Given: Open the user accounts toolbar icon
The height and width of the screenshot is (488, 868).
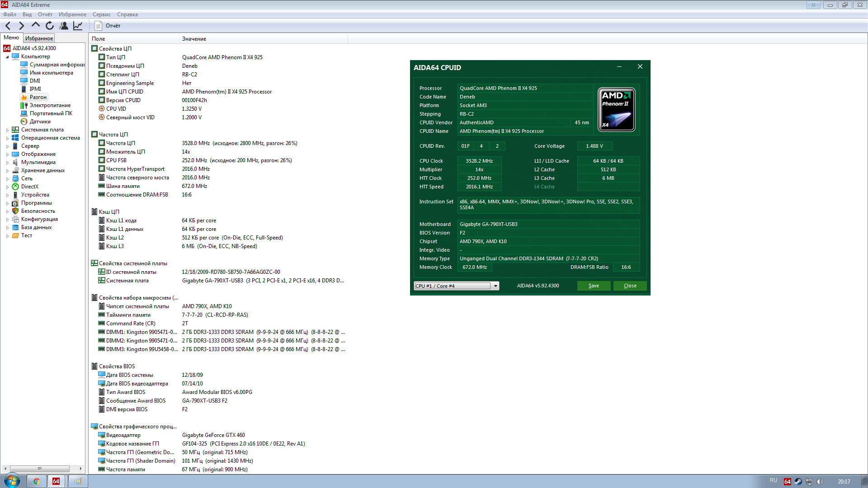Looking at the screenshot, I should tap(64, 26).
